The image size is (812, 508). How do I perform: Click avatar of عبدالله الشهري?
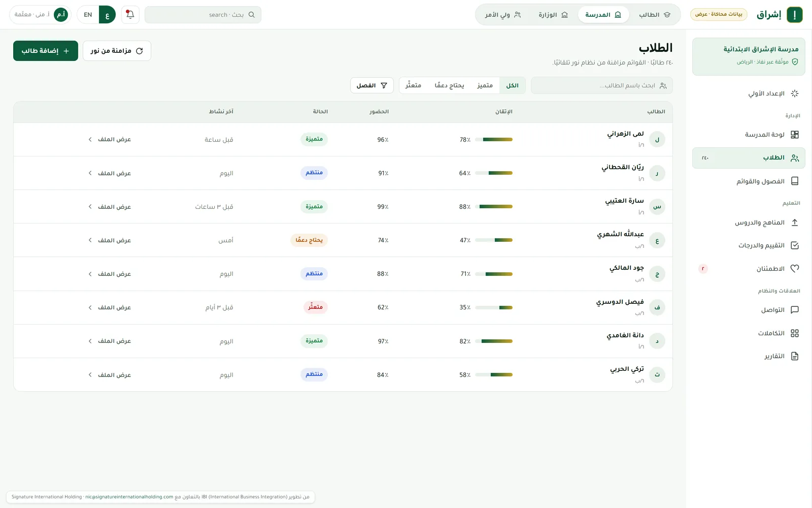[x=657, y=240]
